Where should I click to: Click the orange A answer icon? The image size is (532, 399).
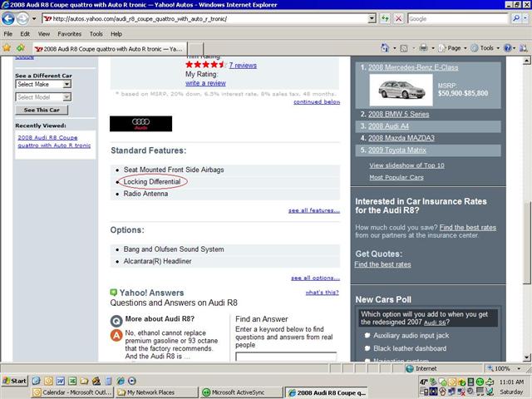(116, 336)
